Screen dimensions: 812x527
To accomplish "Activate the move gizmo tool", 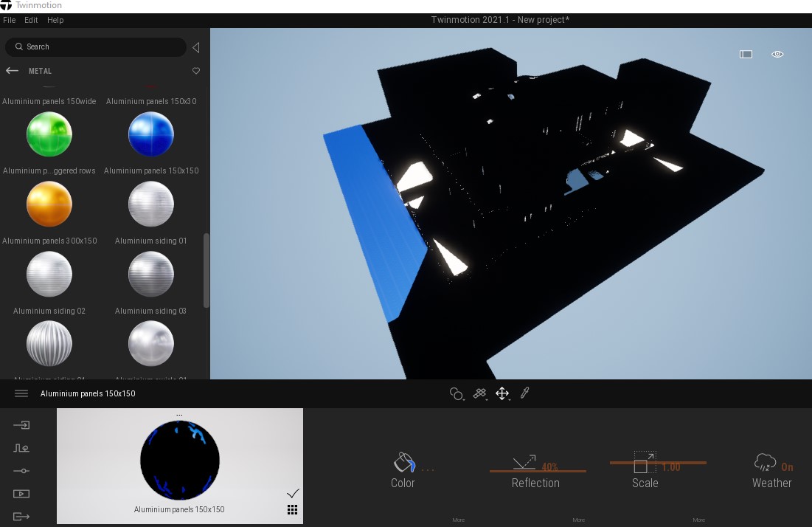I will coord(502,394).
